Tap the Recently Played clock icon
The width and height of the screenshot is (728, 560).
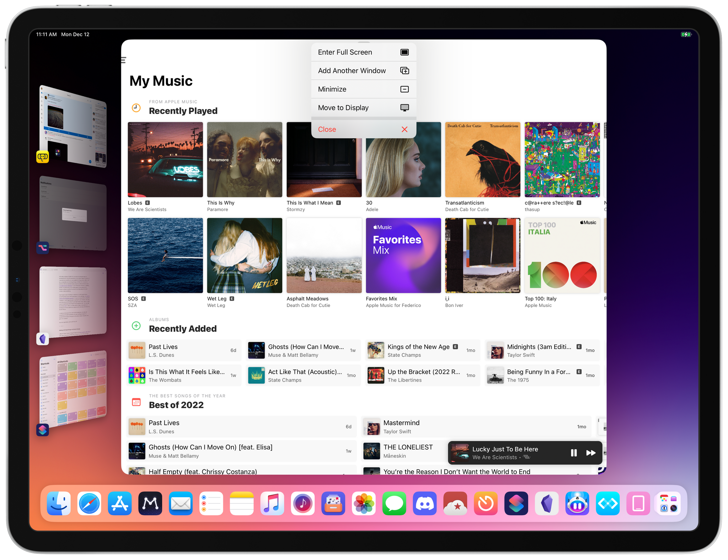tap(136, 108)
